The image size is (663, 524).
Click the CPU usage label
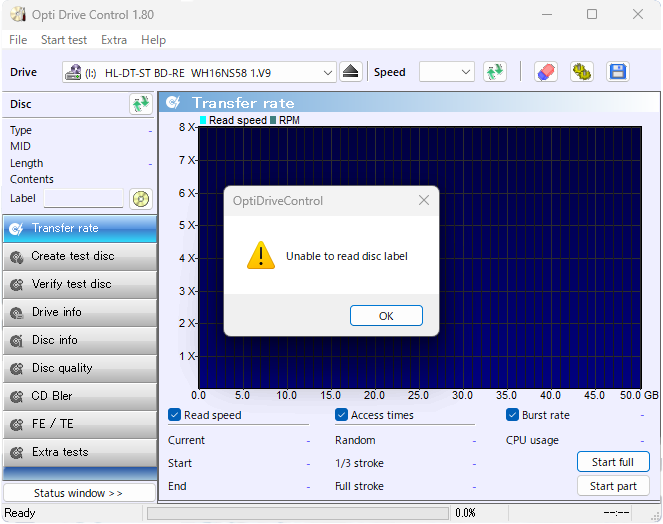[x=532, y=440]
